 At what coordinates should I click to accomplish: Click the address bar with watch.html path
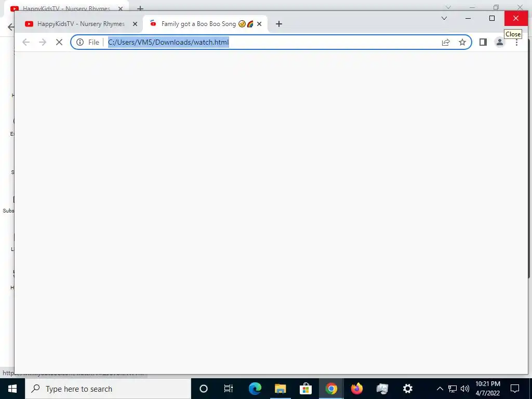[271, 42]
